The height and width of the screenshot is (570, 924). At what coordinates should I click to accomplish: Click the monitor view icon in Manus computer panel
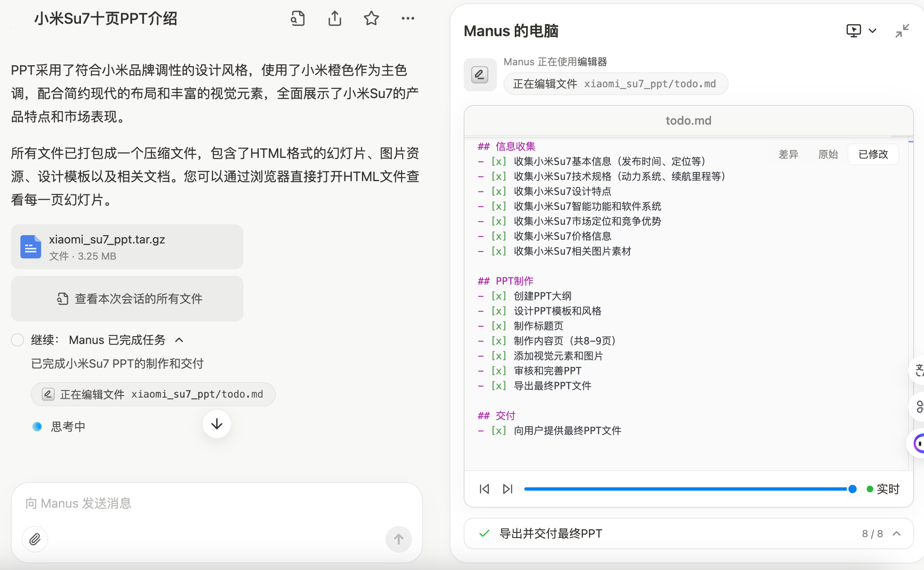click(854, 30)
